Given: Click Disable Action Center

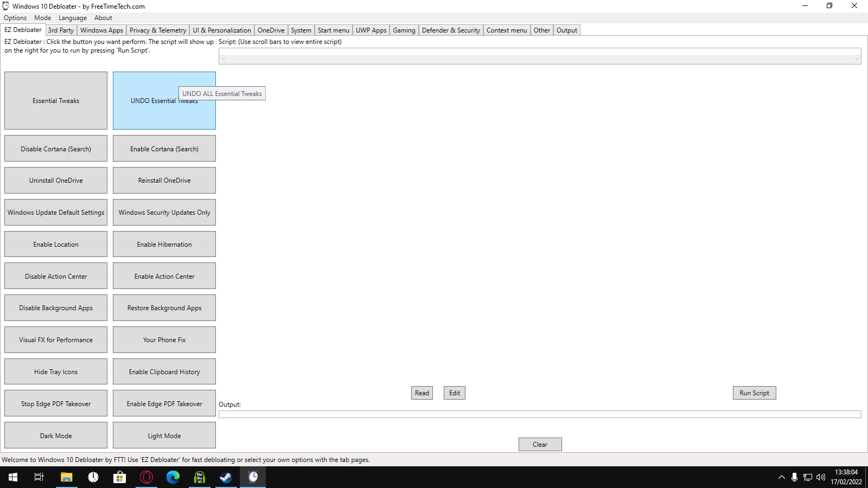Looking at the screenshot, I should coord(56,276).
